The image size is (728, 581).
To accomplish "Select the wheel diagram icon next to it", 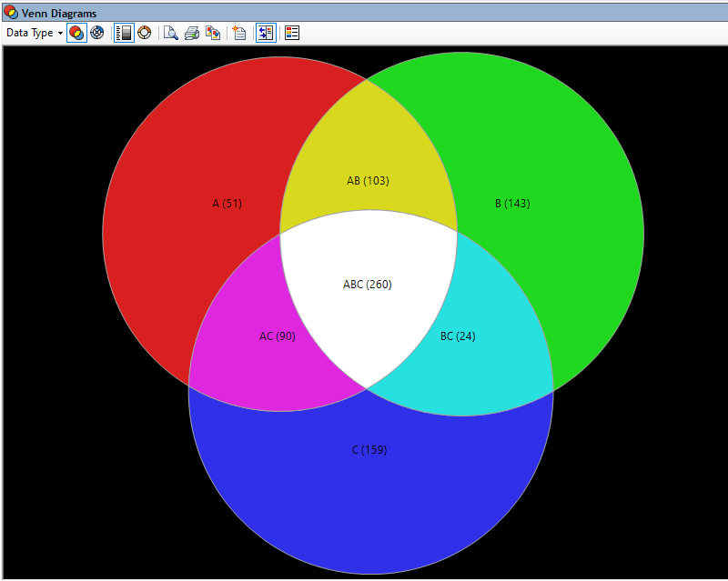I will [97, 33].
